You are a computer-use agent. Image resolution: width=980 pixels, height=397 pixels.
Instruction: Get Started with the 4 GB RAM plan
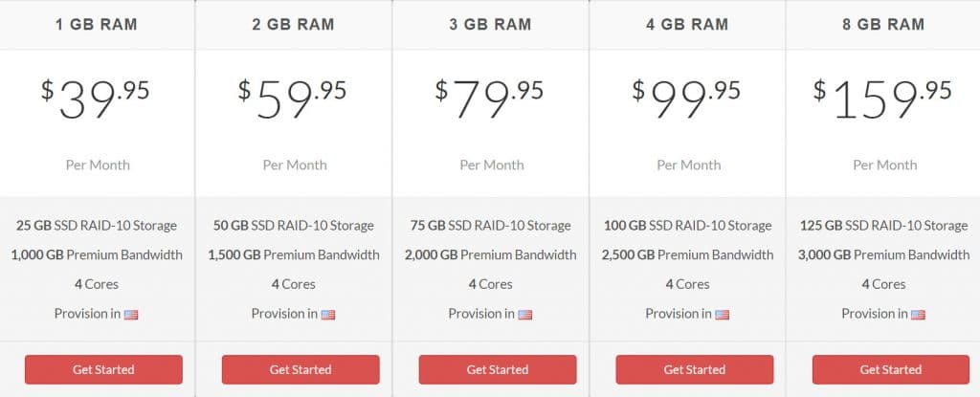[695, 369]
